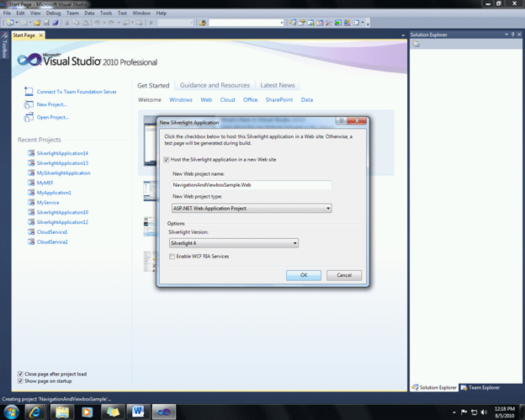Open recent project MyMEF

[x=45, y=183]
